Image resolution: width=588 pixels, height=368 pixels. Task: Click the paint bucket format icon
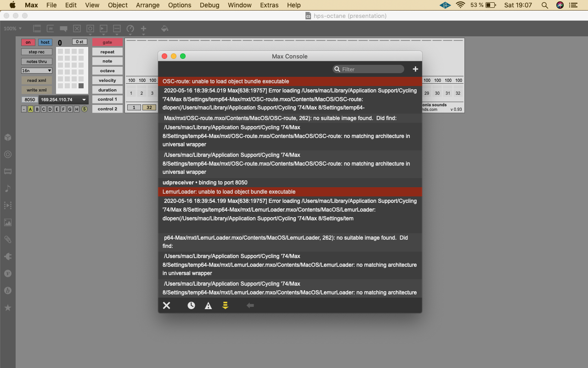coord(164,29)
